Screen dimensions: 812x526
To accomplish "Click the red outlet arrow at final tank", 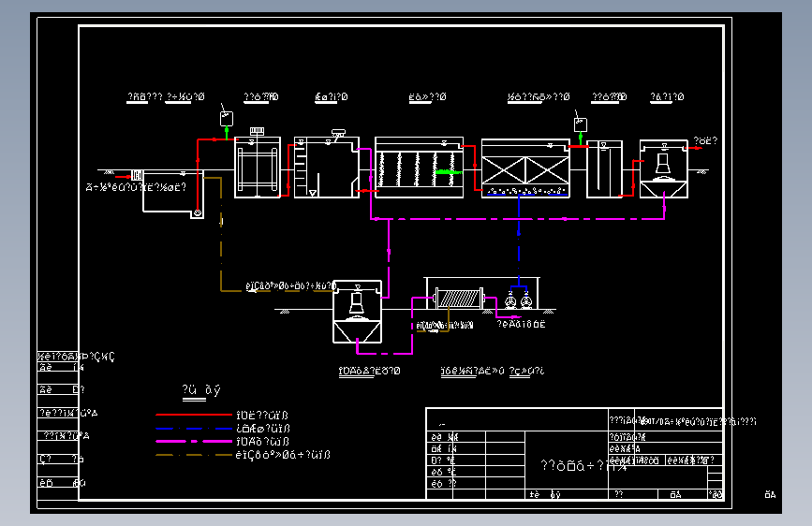I will 694,148.
